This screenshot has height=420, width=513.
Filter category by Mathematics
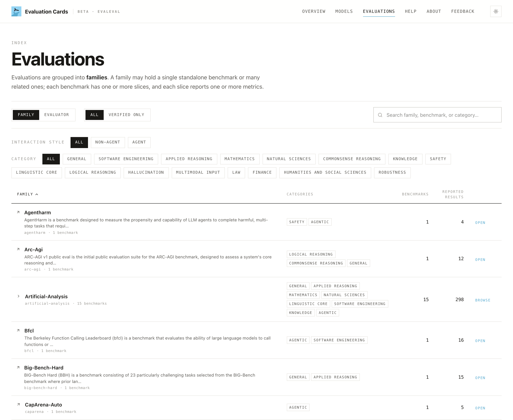240,159
